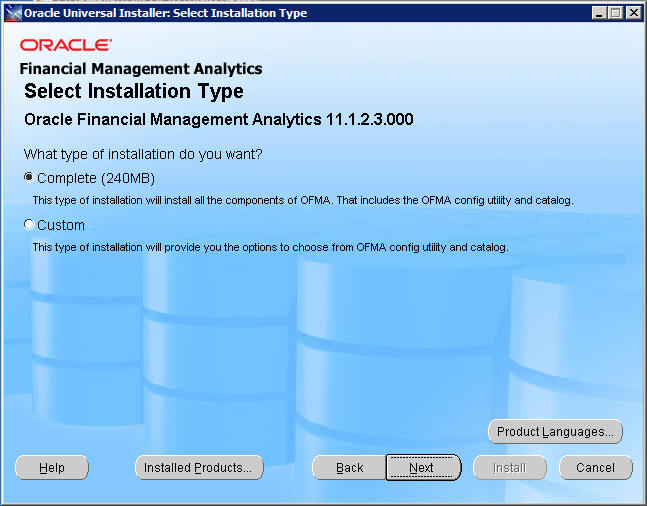Maximize the installer window

616,13
